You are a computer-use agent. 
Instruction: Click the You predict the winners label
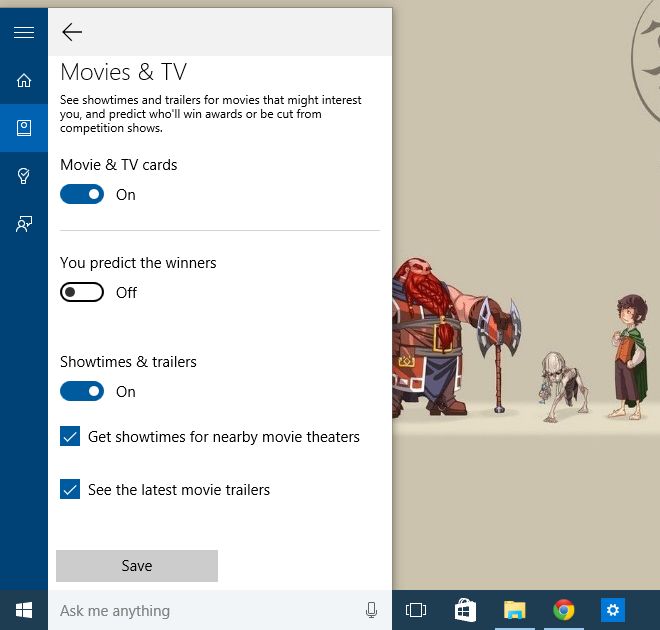click(138, 263)
